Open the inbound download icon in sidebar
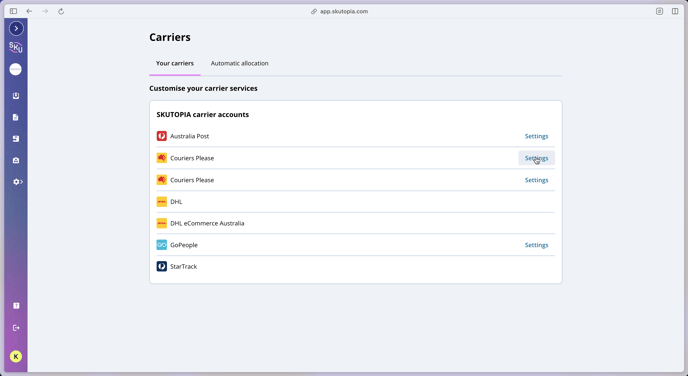Viewport: 688px width, 376px height. point(16,96)
